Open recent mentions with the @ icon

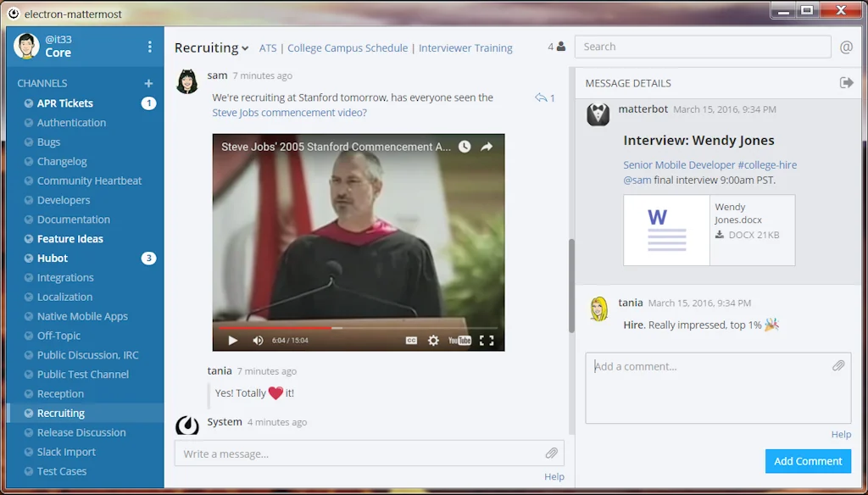(846, 47)
